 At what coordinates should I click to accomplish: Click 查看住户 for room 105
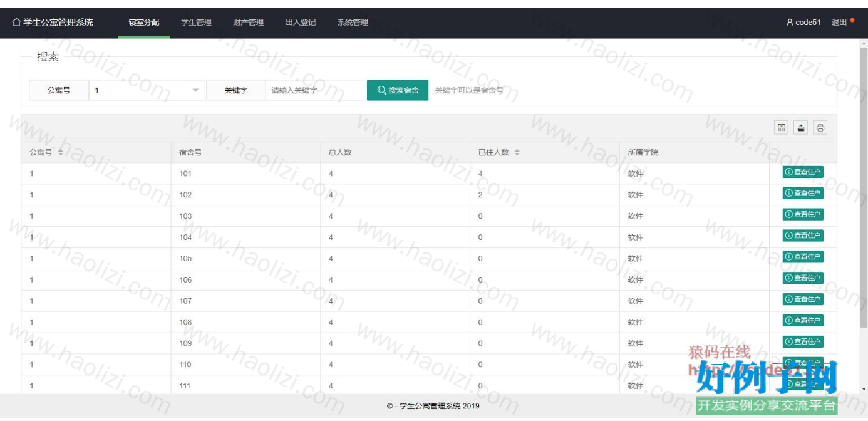point(803,257)
